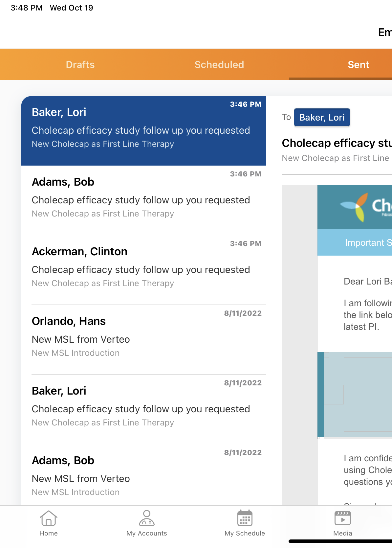Click the Baker, Lori recipient chip
The height and width of the screenshot is (548, 392).
[322, 117]
